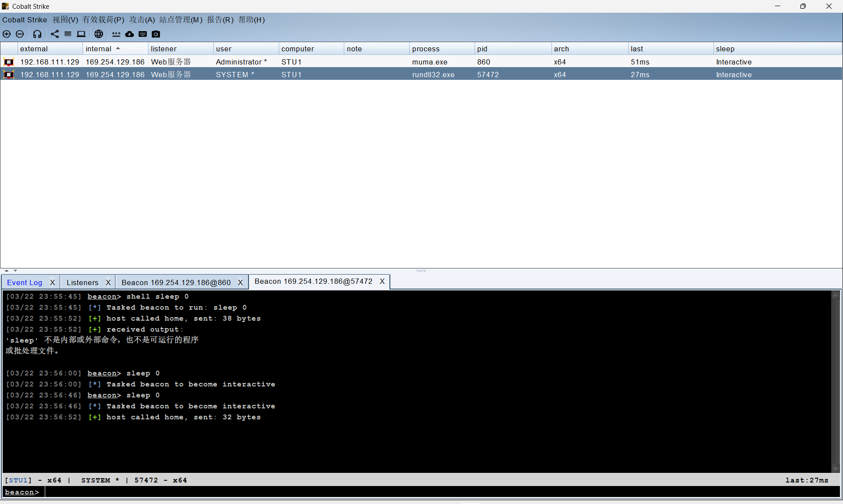The image size is (843, 504).
Task: Open downloads via the cloud download icon
Action: 130,34
